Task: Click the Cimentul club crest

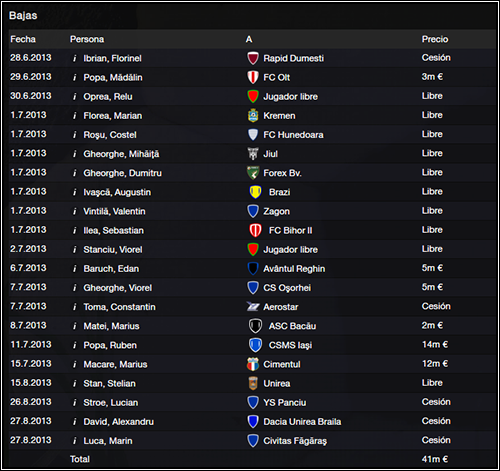Action: pos(253,364)
